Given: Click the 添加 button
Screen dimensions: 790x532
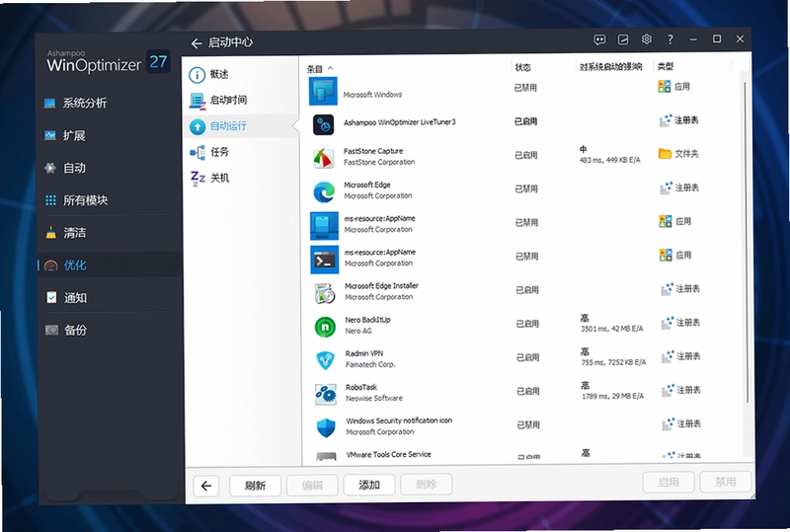Looking at the screenshot, I should 368,485.
